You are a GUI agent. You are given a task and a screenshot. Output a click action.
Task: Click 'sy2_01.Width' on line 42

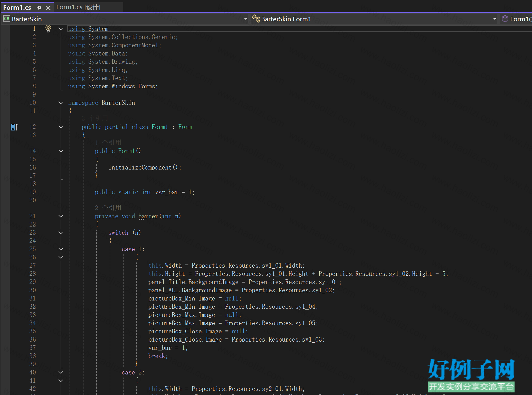coord(282,389)
